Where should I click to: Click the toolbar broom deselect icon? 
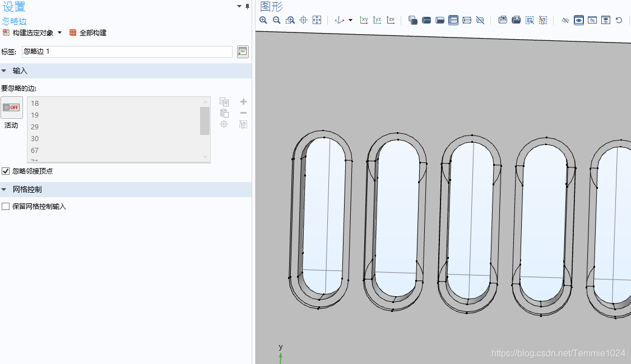point(543,20)
